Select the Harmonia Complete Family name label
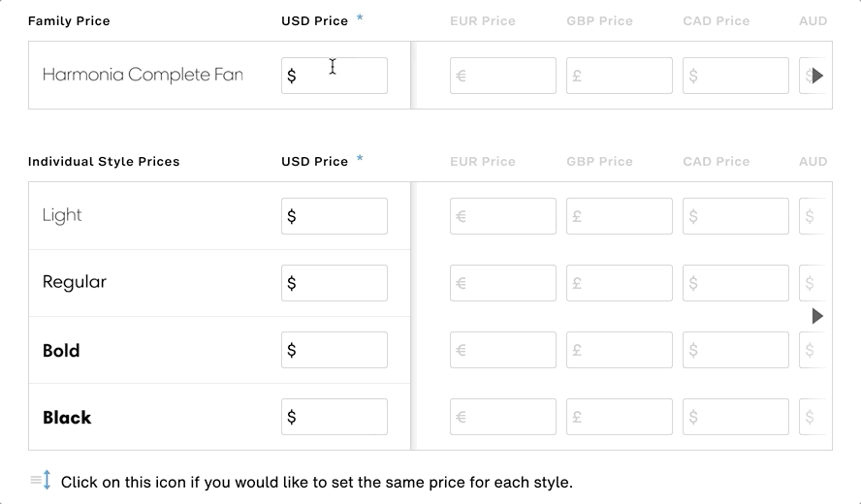This screenshot has width=861, height=504. coord(143,76)
